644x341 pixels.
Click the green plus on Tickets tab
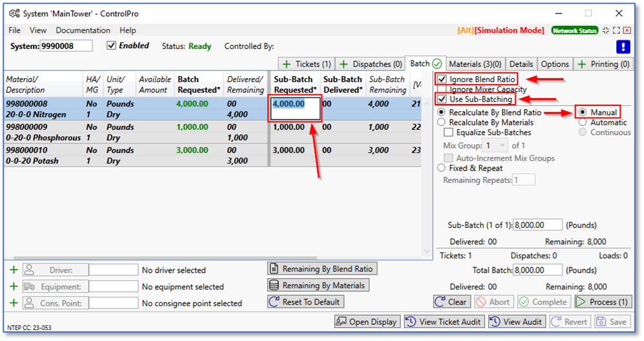click(288, 64)
